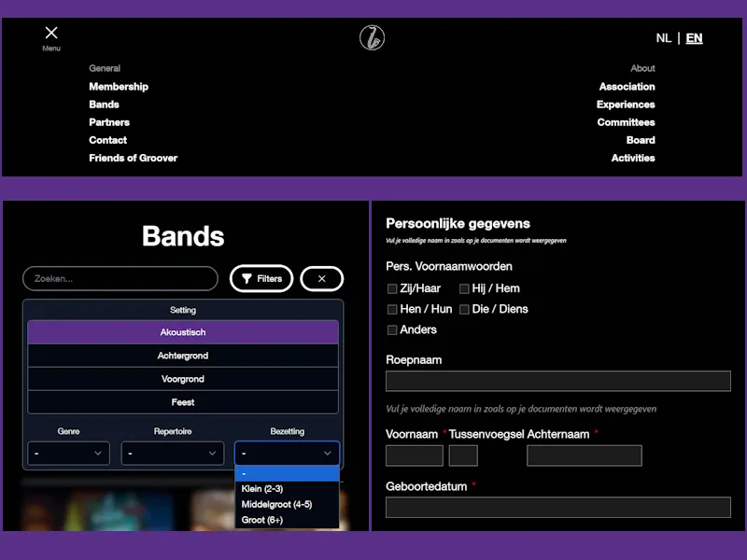Click the Zoeken search field
The image size is (747, 560).
120,278
